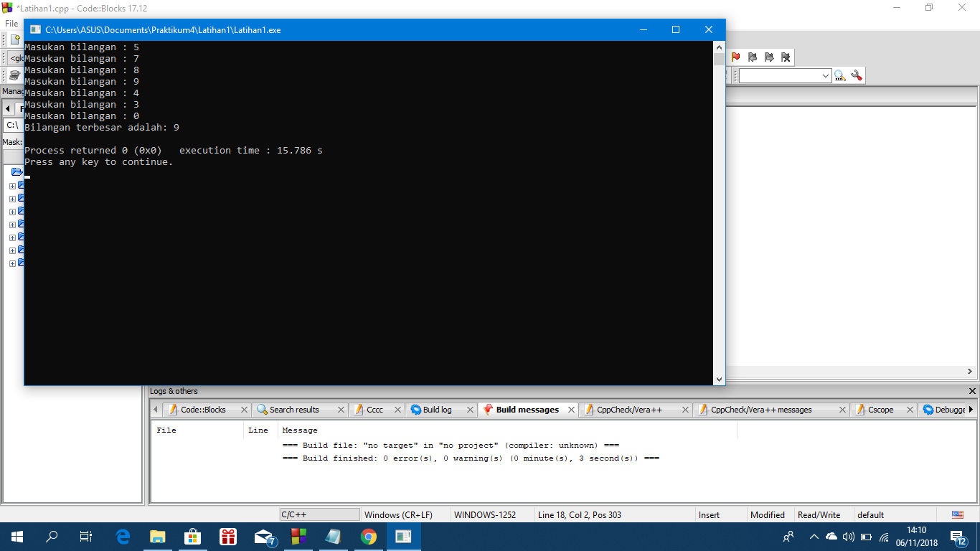This screenshot has width=980, height=551.
Task: Click the Read/Write status bar entry
Action: tap(819, 514)
